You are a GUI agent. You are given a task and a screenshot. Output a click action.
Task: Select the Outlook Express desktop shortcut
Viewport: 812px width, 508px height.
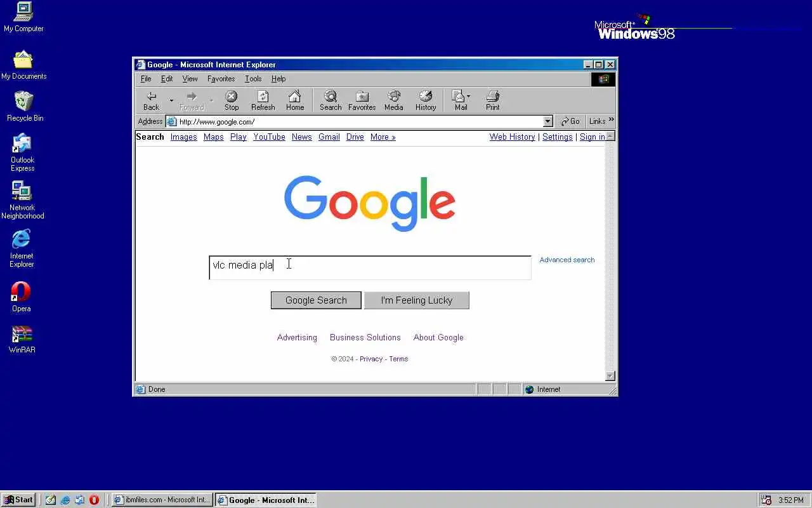click(22, 152)
